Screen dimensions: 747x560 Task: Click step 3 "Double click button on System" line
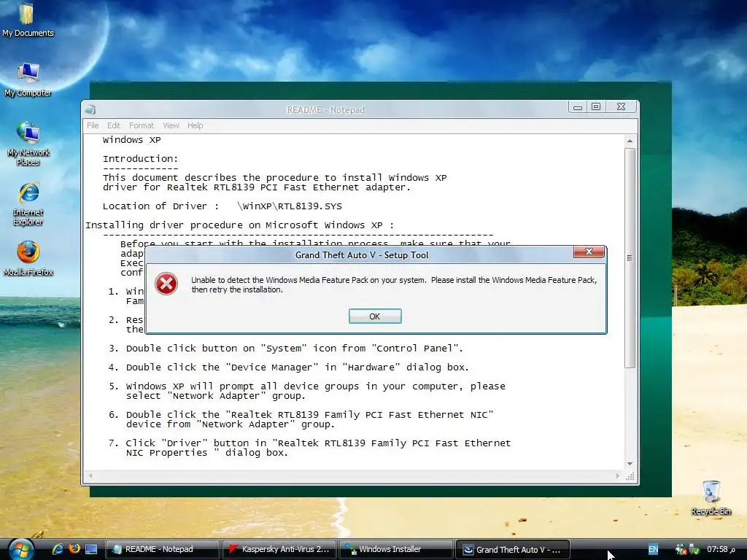286,349
